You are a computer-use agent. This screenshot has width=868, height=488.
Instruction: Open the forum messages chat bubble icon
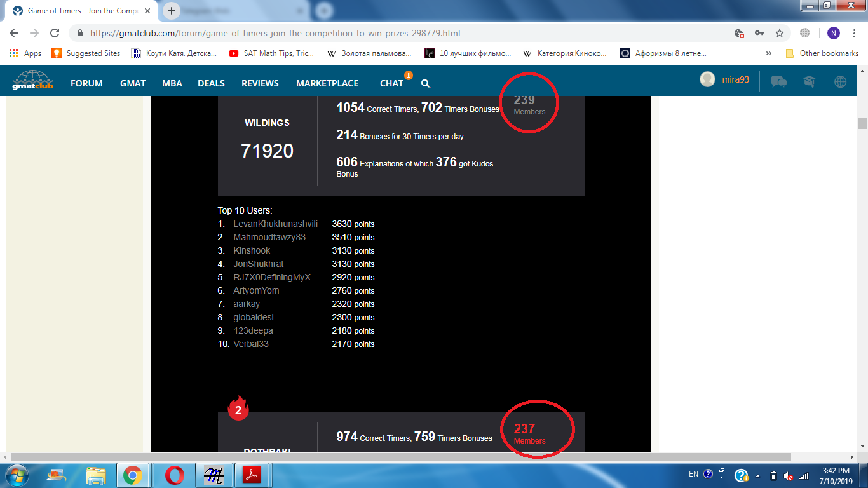(778, 81)
